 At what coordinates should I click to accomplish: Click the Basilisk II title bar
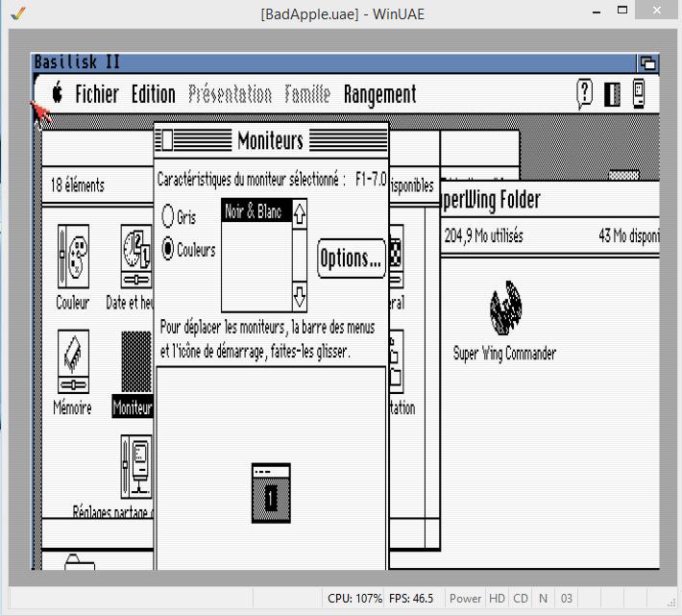[334, 62]
